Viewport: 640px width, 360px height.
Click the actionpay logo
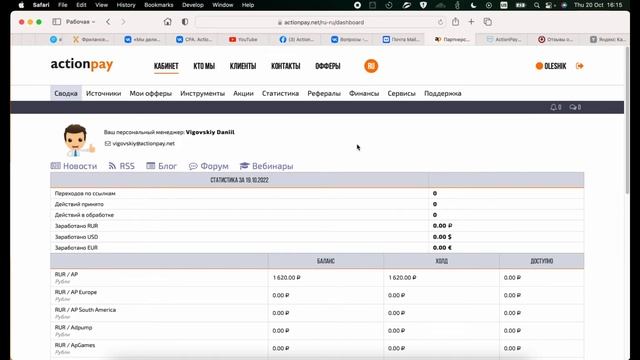82,64
